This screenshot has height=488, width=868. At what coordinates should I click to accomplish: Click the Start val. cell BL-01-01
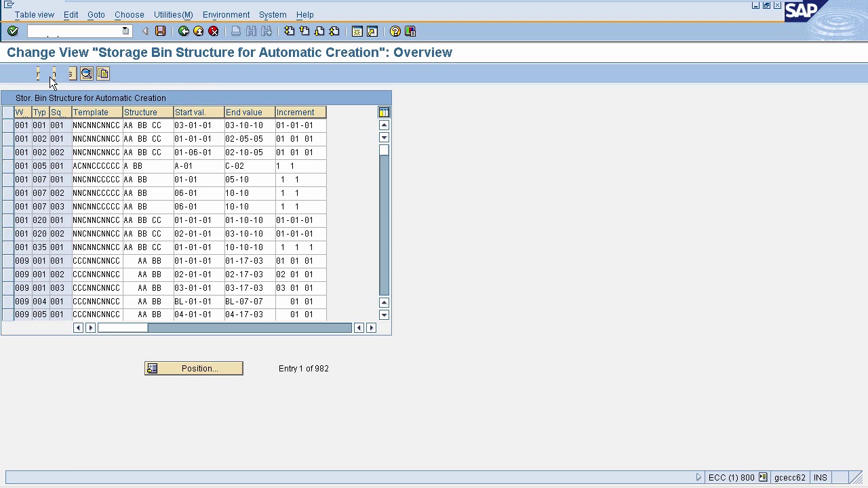[199, 302]
